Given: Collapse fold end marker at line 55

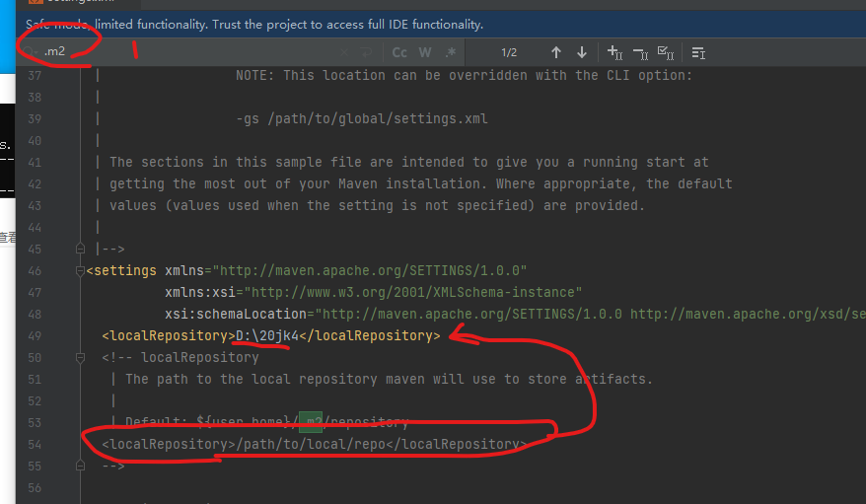Looking at the screenshot, I should (x=80, y=466).
